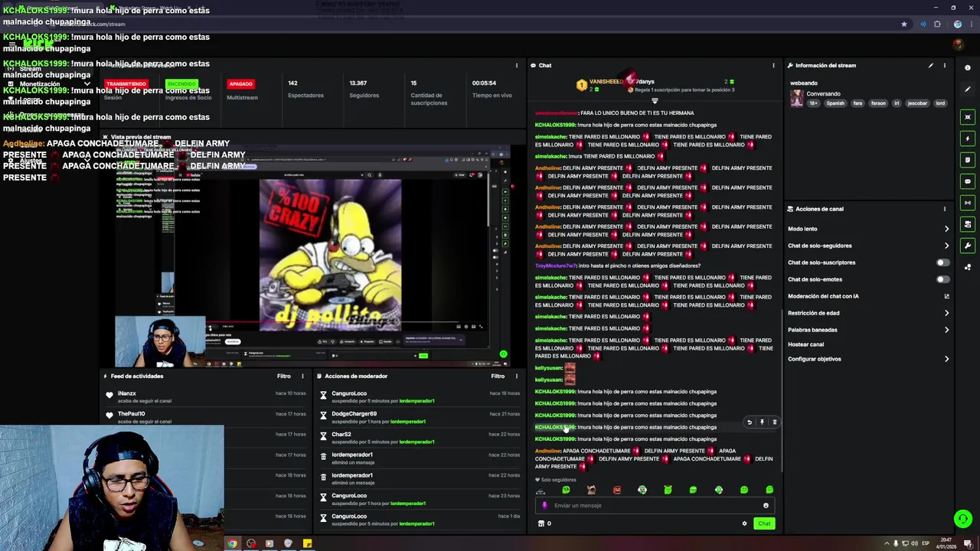The height and width of the screenshot is (551, 980).
Task: Click the red angry emote in emote row
Action: tap(616, 490)
